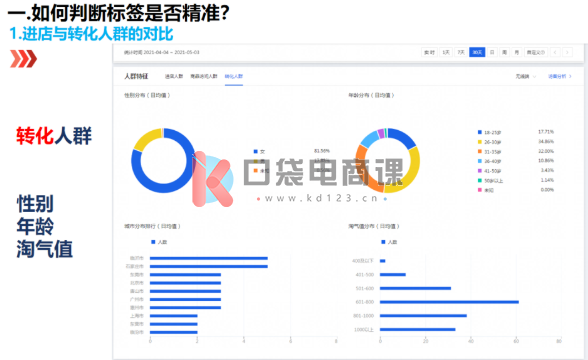Switch to the 进店人群 tab

click(174, 76)
